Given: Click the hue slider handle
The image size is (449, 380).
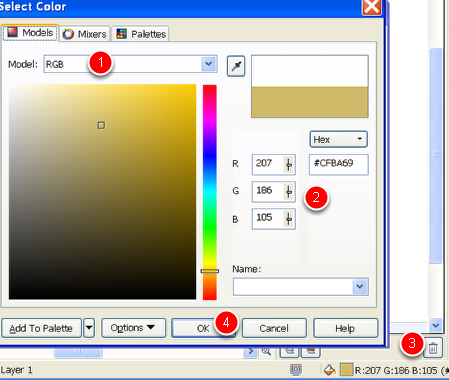Looking at the screenshot, I should (x=210, y=271).
